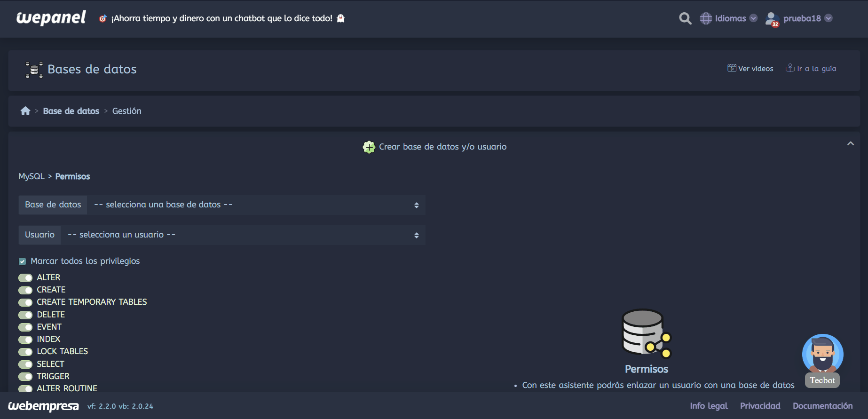Viewport: 868px width, 419px height.
Task: Toggle the LOCK TABLES privilege
Action: tap(25, 352)
